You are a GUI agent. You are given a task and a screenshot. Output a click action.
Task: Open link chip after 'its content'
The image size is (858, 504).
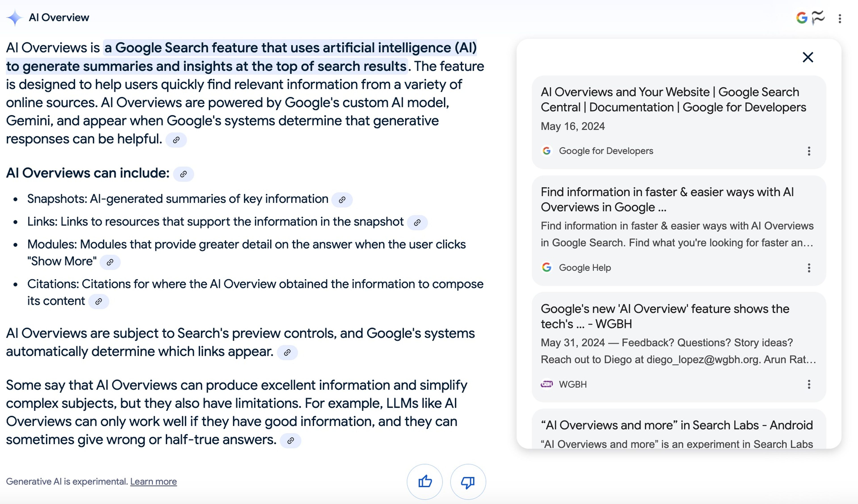coord(99,301)
